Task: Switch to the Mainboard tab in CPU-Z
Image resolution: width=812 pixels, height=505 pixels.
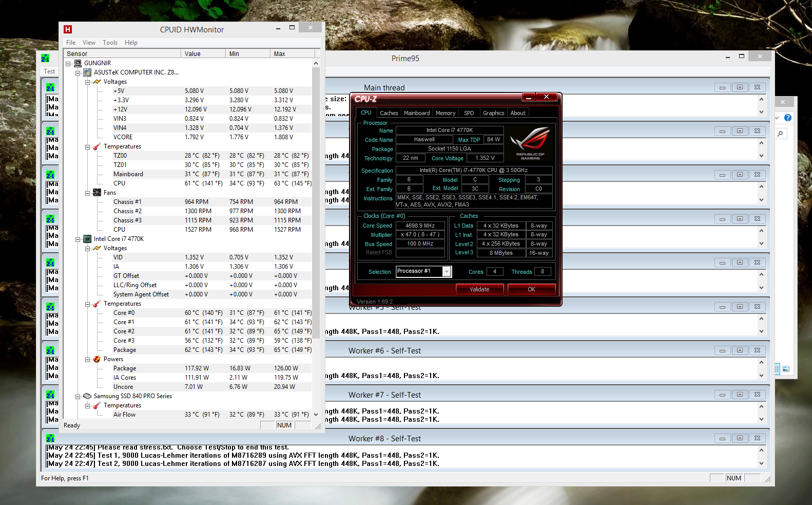Action: pos(417,113)
